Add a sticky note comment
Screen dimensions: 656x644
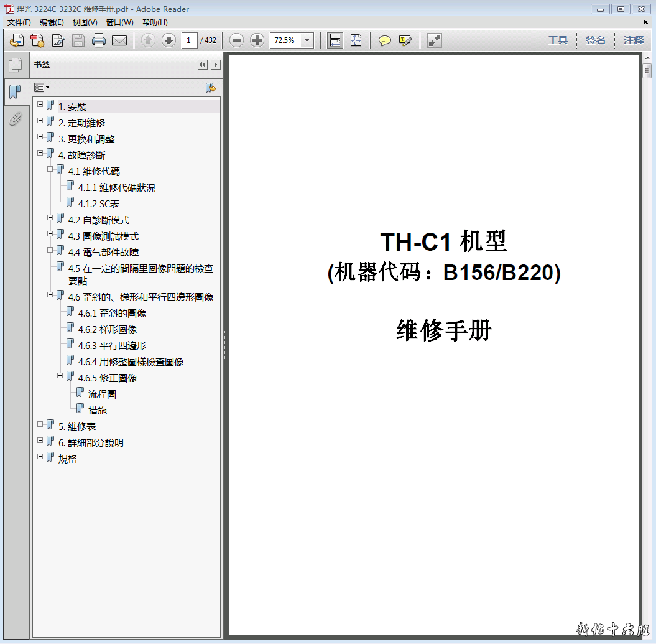(x=384, y=40)
